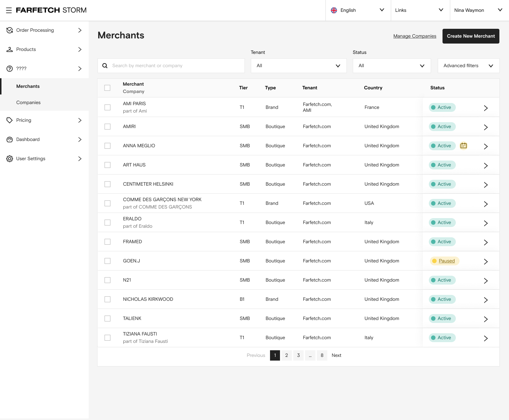Click Next pagination link
Screen dimensions: 509x420
(337, 355)
